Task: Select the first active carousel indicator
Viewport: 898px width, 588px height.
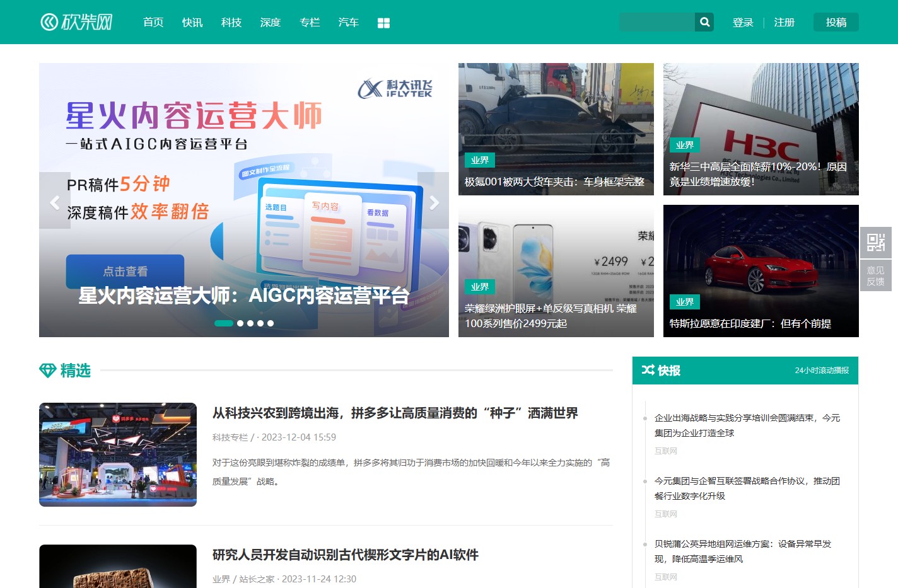Action: pyautogui.click(x=224, y=323)
